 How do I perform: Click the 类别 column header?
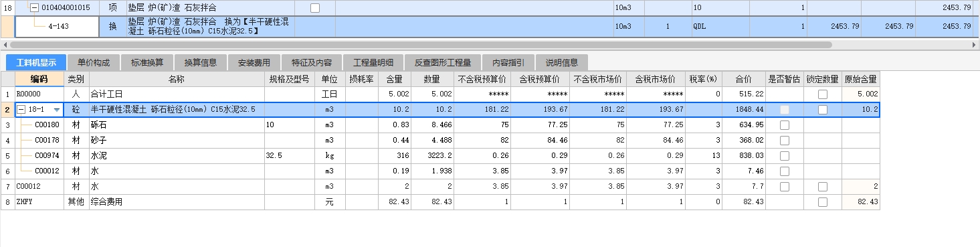pos(76,79)
